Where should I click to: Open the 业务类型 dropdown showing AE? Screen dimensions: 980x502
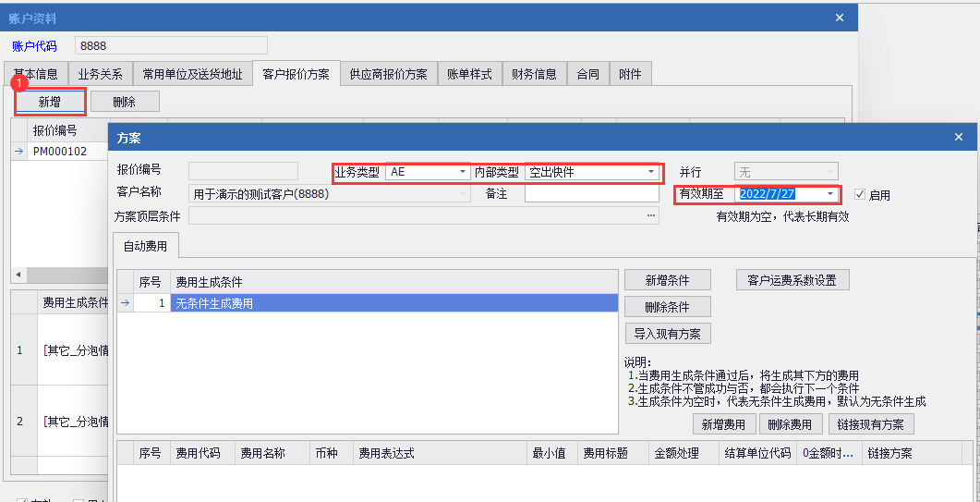[x=462, y=172]
